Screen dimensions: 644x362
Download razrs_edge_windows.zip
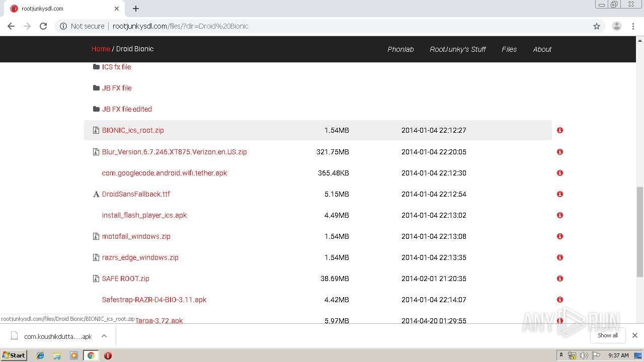click(x=140, y=257)
